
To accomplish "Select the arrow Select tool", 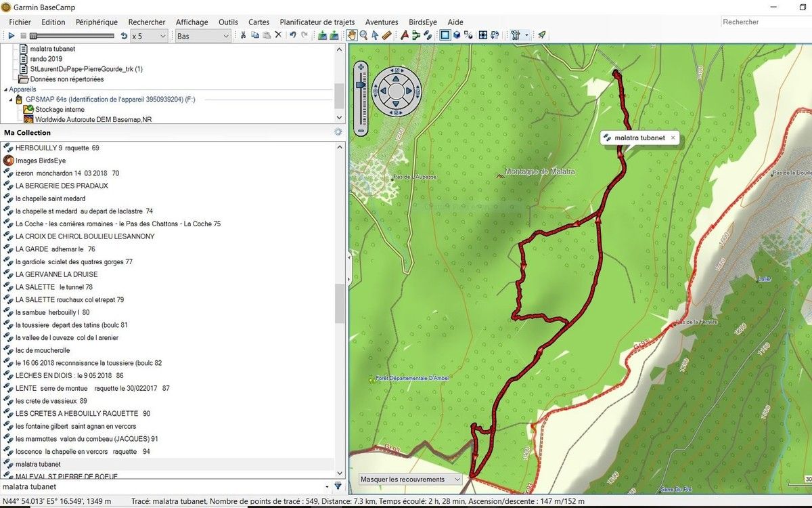I will click(375, 35).
